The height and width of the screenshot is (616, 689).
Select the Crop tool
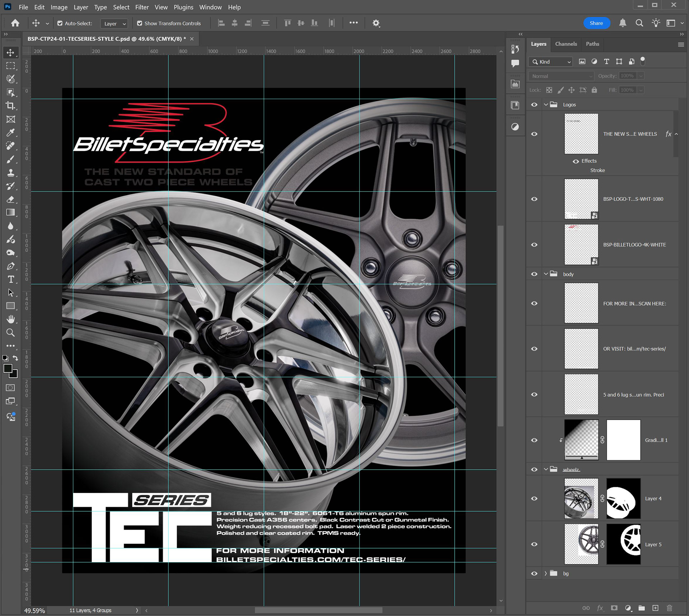click(x=10, y=105)
